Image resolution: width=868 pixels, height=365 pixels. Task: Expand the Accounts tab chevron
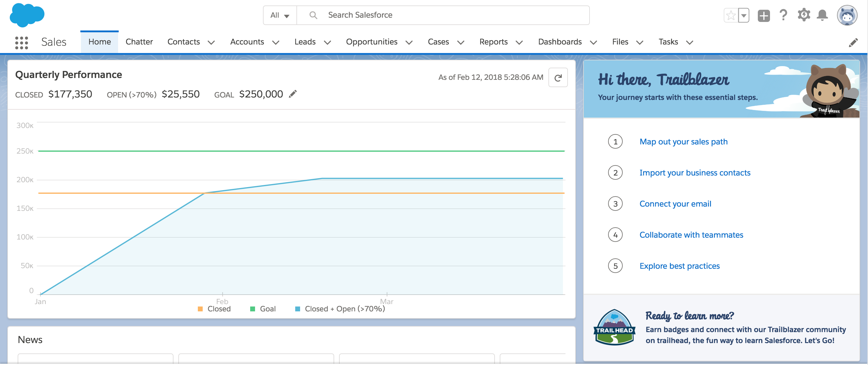pyautogui.click(x=276, y=43)
